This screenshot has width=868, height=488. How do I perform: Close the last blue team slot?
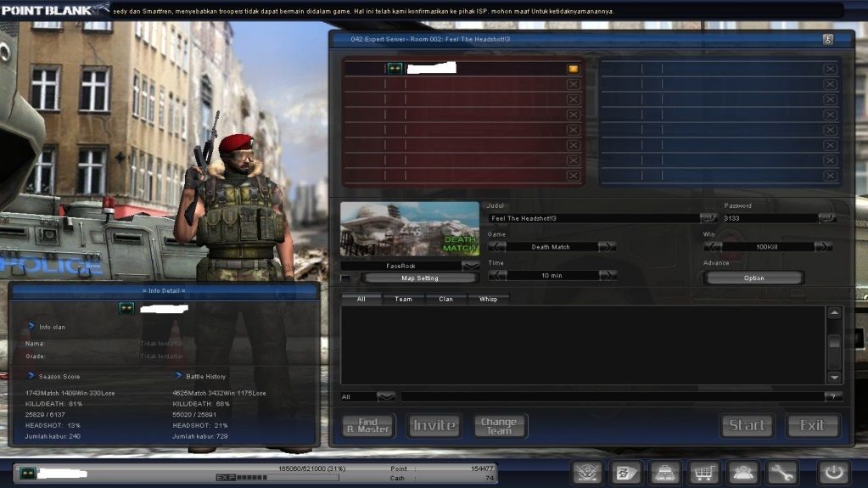tap(830, 176)
